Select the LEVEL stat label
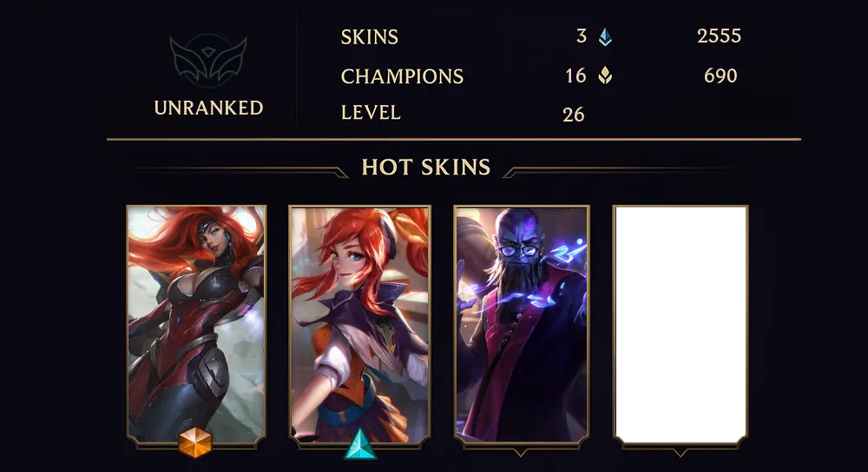 [x=371, y=113]
